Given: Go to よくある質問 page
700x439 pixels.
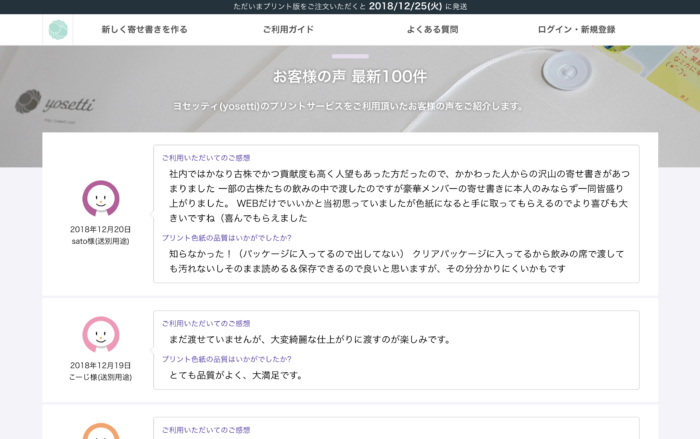Looking at the screenshot, I should click(x=432, y=29).
